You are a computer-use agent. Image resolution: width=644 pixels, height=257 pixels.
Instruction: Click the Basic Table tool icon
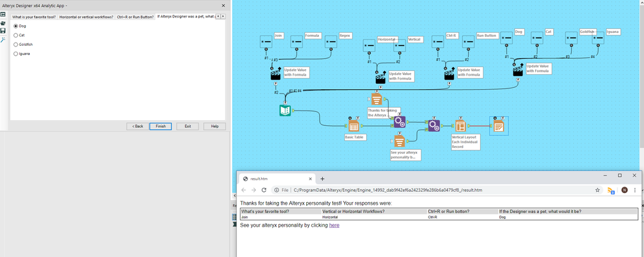pyautogui.click(x=354, y=126)
